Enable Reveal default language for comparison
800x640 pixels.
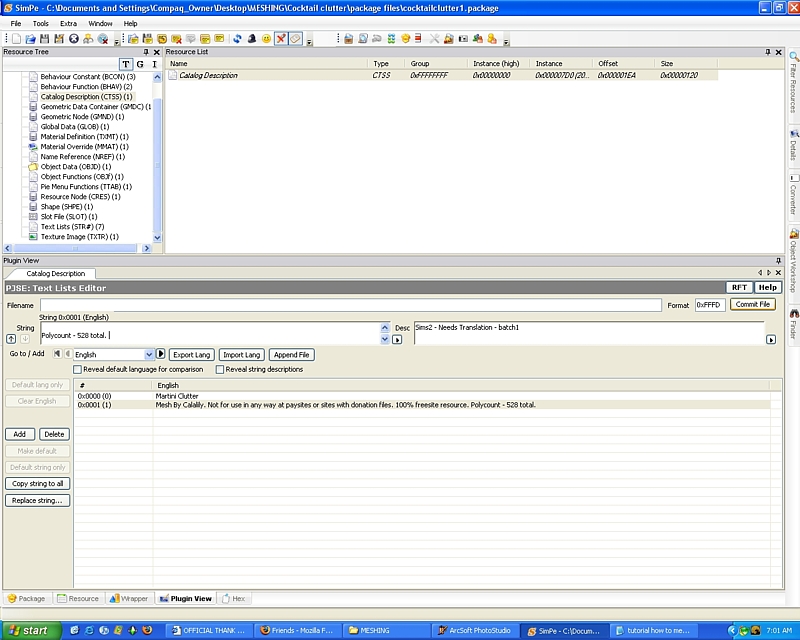(78, 369)
